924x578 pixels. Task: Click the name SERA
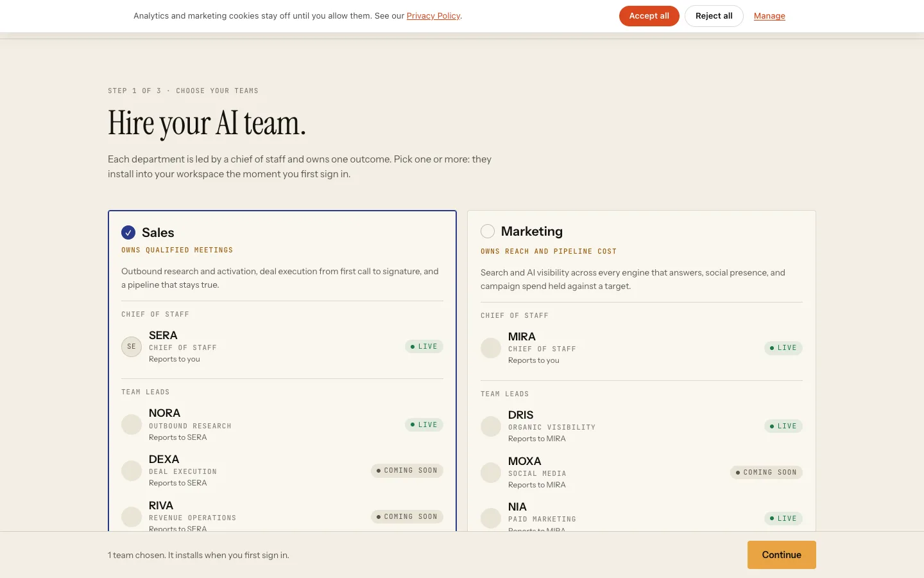tap(163, 335)
